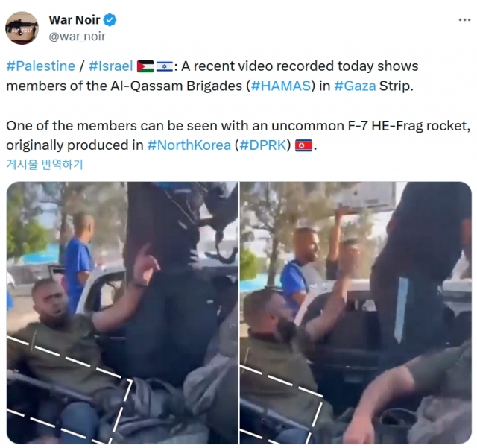
Task: Open the War Noir profile avatar
Action: click(x=22, y=28)
